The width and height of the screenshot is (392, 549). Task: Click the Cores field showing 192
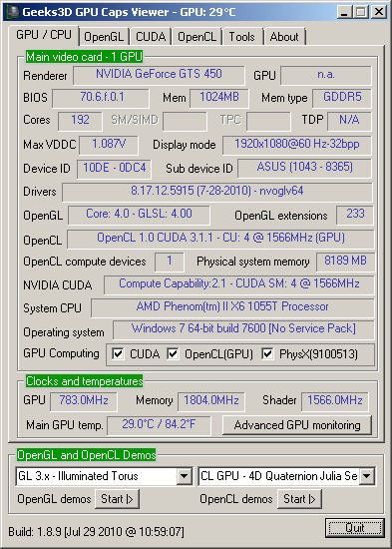coord(80,121)
